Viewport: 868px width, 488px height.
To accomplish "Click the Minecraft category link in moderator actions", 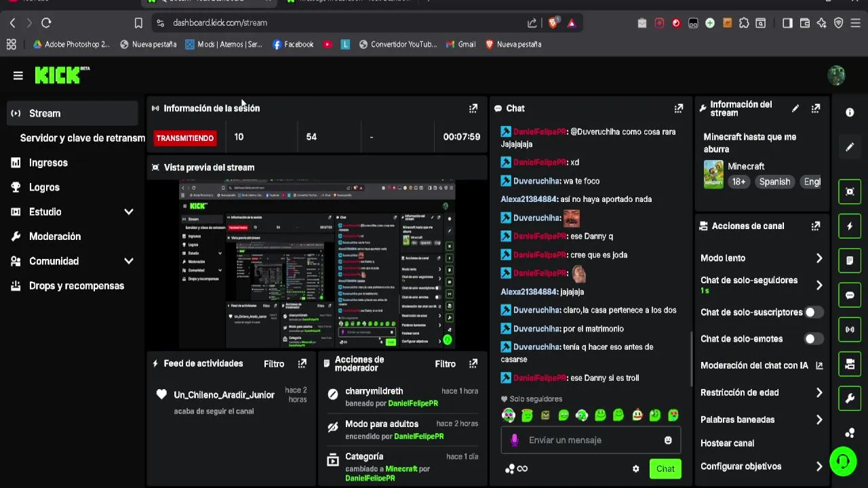I will (401, 468).
